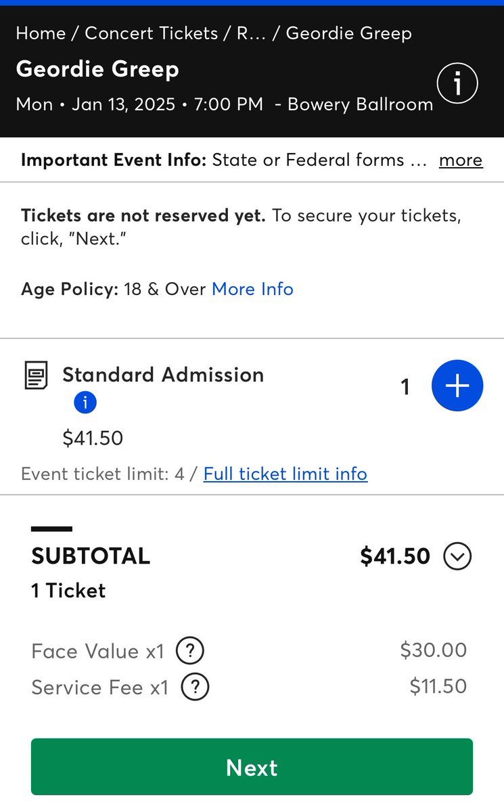Image resolution: width=504 pixels, height=812 pixels.
Task: Navigate to Concert Tickets breadcrumb
Action: click(152, 33)
